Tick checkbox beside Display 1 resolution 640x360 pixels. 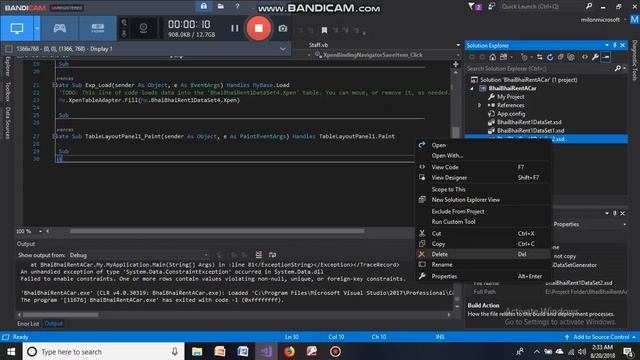click(9, 49)
